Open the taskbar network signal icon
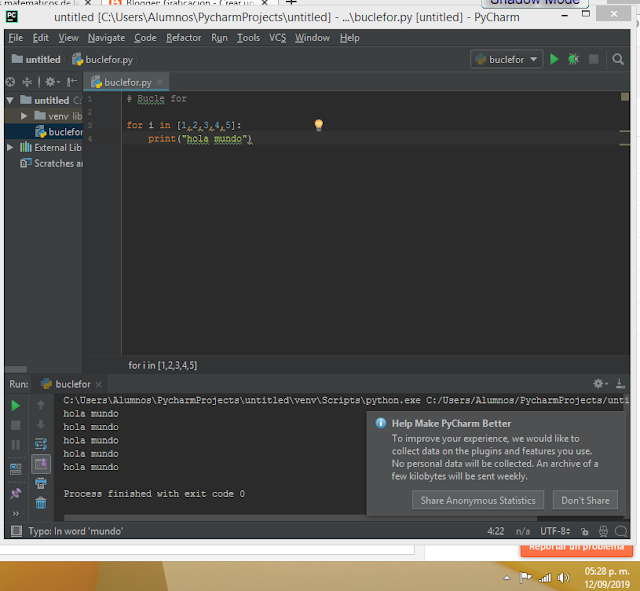The width and height of the screenshot is (640, 591). tap(545, 578)
